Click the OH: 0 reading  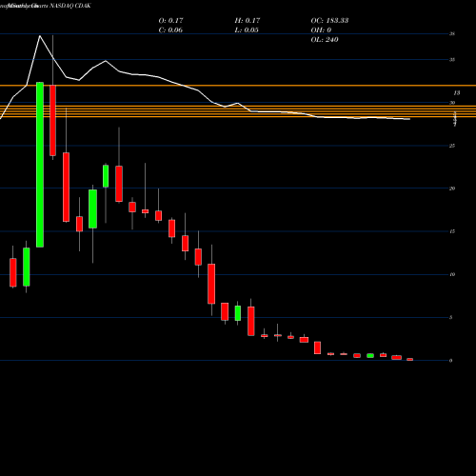321,30
